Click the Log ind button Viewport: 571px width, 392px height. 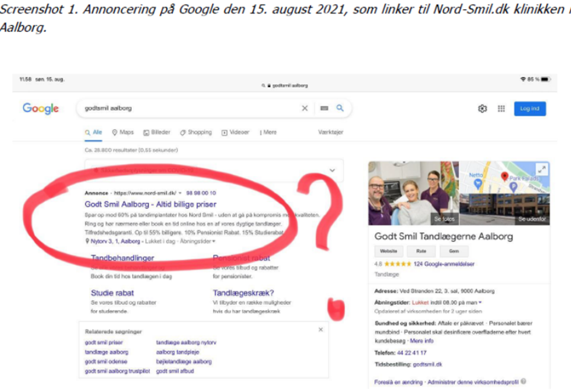point(530,109)
